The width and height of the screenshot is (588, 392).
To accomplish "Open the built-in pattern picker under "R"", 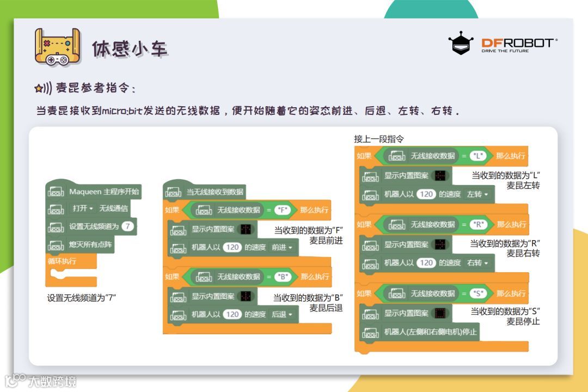I will click(x=440, y=244).
